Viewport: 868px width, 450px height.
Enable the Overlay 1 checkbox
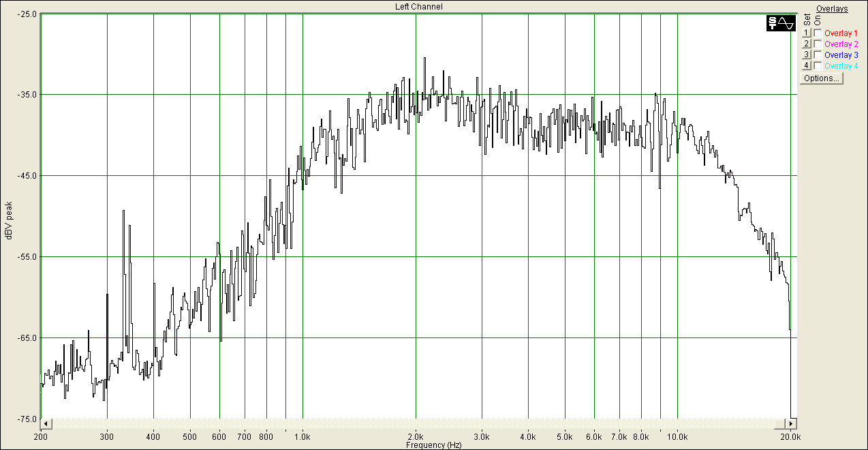tap(818, 33)
